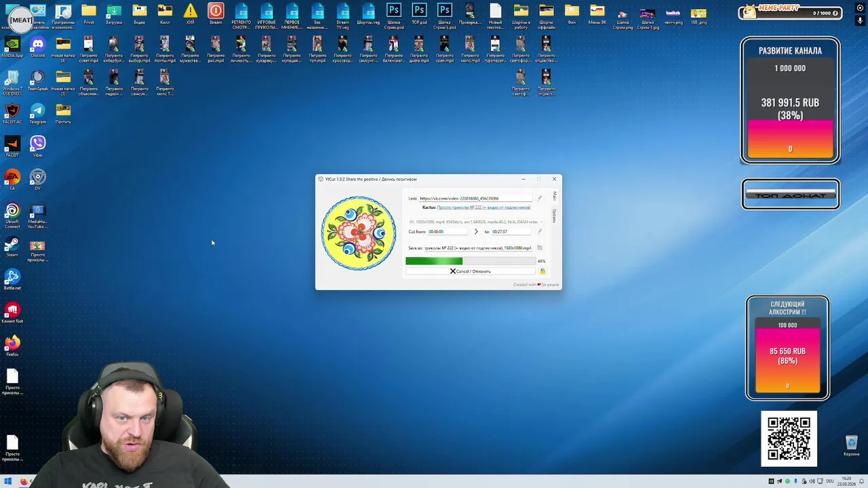868x488 pixels.
Task: Click the СЛЕДУЮЩИЙ АЛКОСТРИМ goal widget
Action: pyautogui.click(x=787, y=348)
